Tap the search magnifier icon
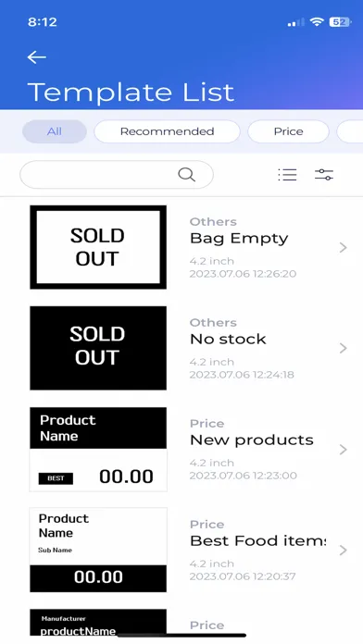 [x=186, y=175]
